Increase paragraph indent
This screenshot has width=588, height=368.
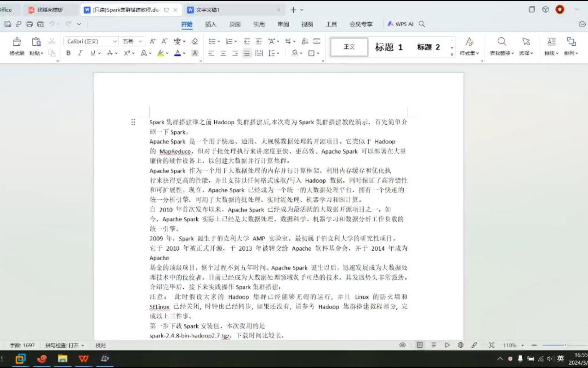pos(259,41)
